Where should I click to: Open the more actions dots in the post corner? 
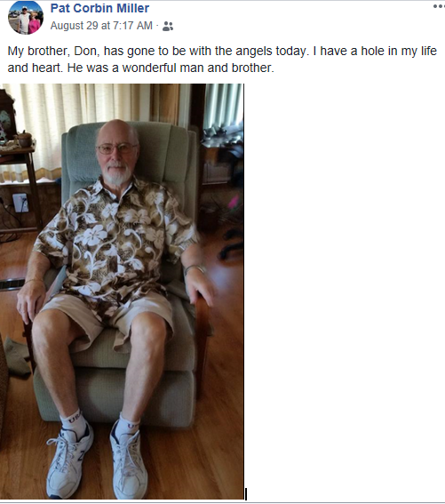pyautogui.click(x=439, y=6)
